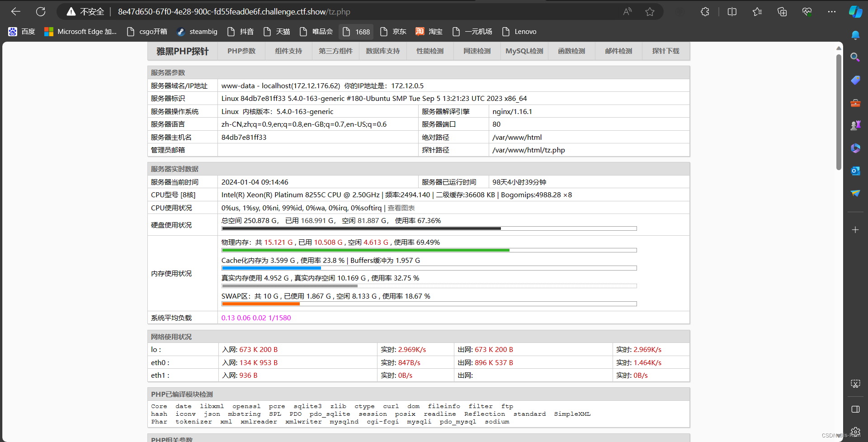Open the 百度 bookmark

(22, 32)
